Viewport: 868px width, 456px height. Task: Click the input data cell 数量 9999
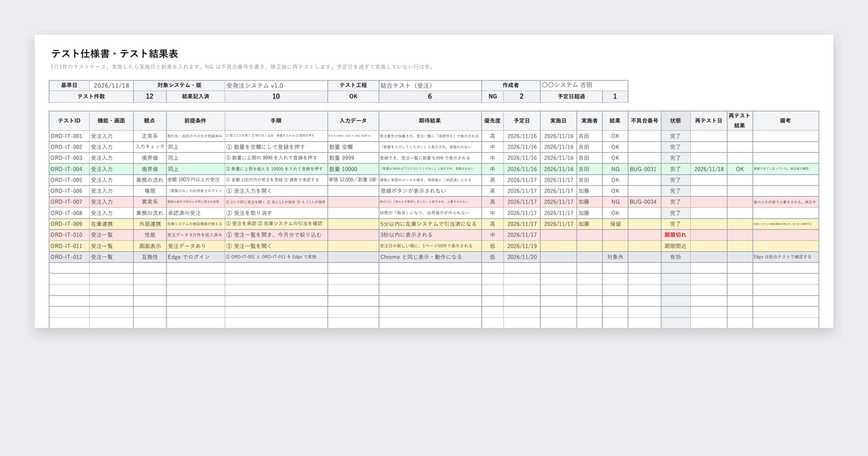pyautogui.click(x=354, y=158)
